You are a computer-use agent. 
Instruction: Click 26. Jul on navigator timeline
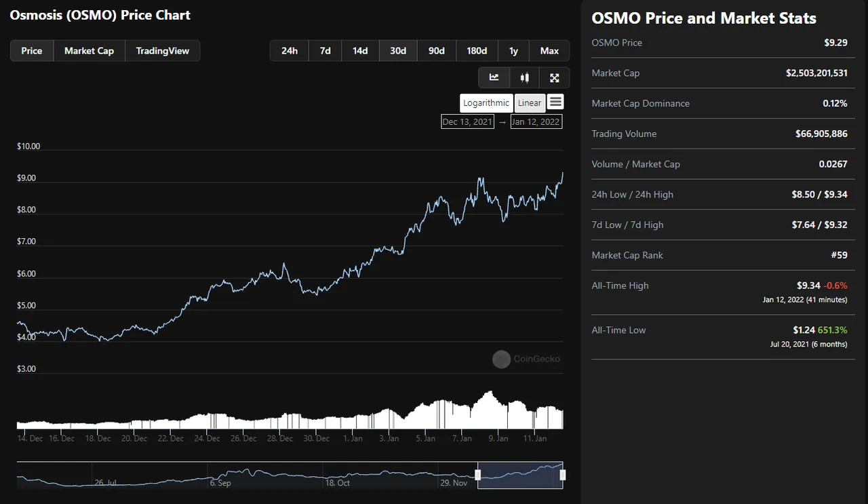click(x=105, y=483)
